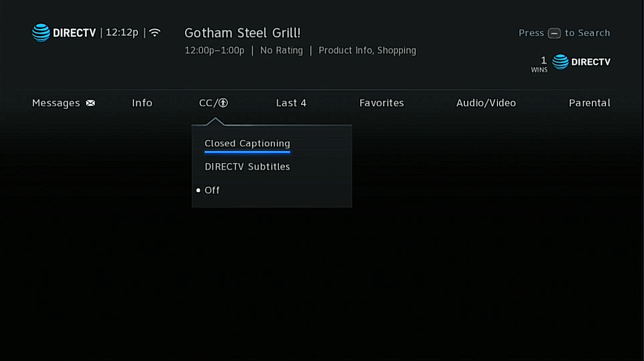Enable Closed Captioning
Image resolution: width=644 pixels, height=361 pixels.
247,143
